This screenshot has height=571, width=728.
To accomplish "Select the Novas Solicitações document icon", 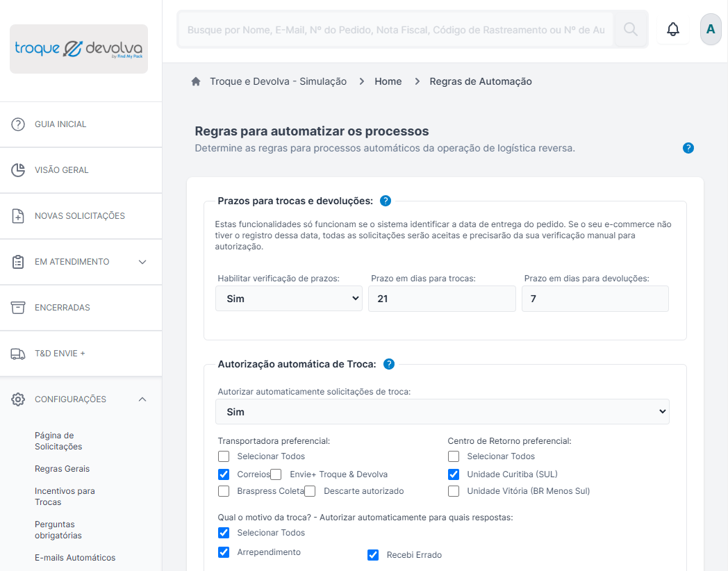I will [17, 215].
